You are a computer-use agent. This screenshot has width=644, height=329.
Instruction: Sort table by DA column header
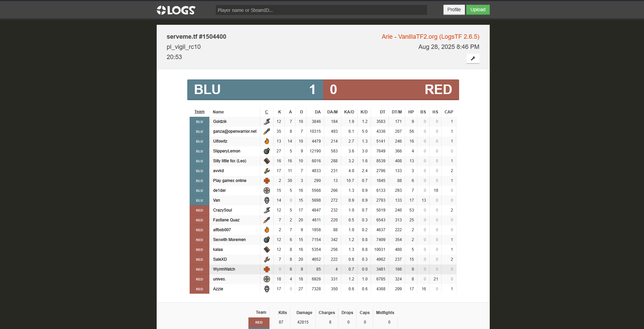tap(317, 112)
